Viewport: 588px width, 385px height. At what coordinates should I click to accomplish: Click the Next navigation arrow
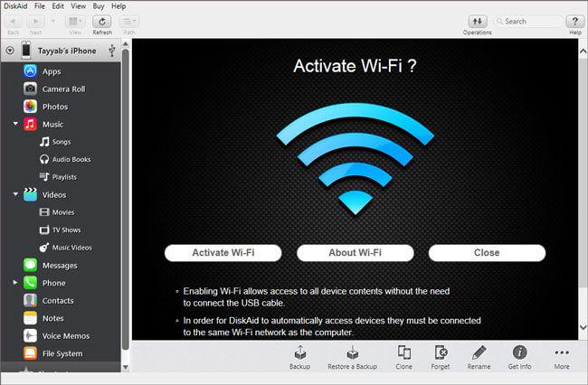[36, 22]
